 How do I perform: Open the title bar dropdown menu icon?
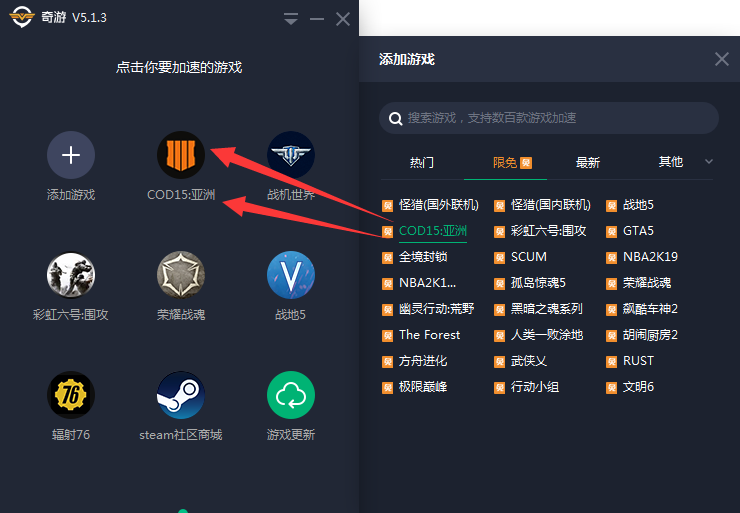pyautogui.click(x=291, y=19)
